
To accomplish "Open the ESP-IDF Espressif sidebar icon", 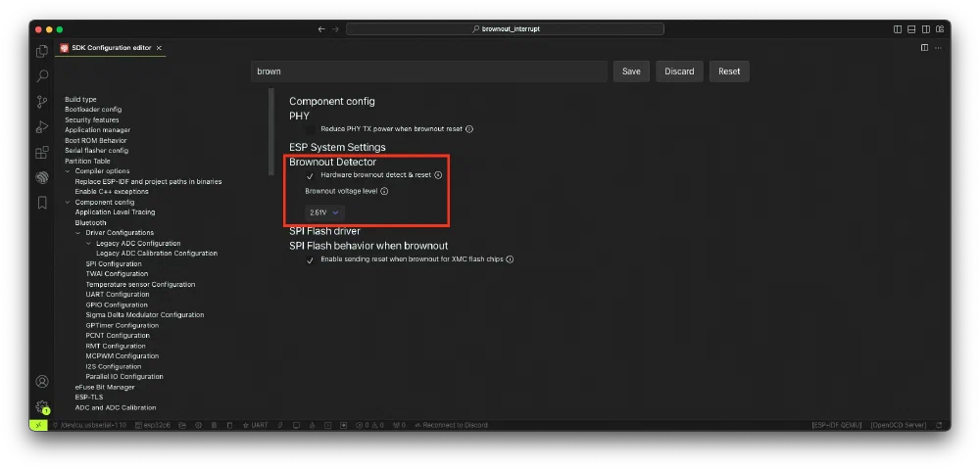I will [x=42, y=177].
